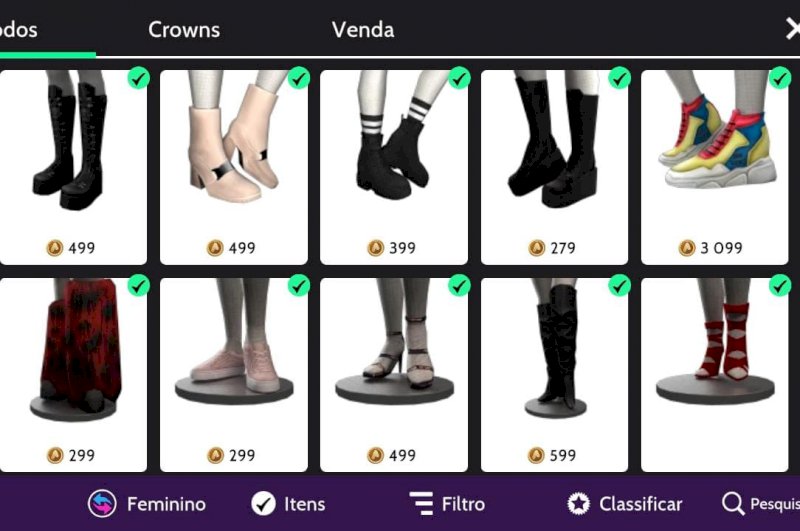Click the Feminino gender swap icon
Viewport: 800px width, 531px height.
click(x=102, y=503)
